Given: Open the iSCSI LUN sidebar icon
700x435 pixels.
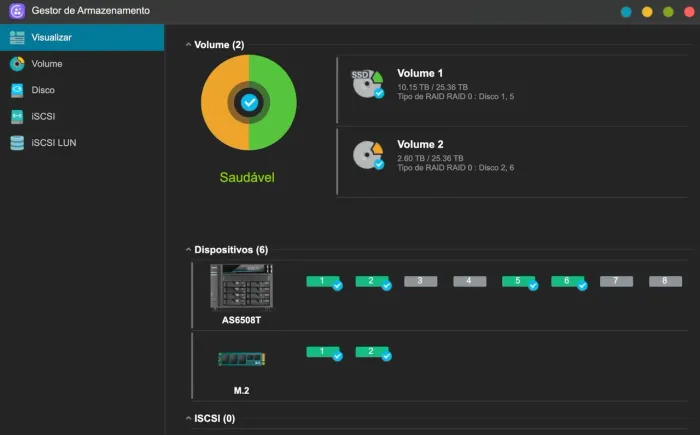Looking at the screenshot, I should pyautogui.click(x=17, y=143).
